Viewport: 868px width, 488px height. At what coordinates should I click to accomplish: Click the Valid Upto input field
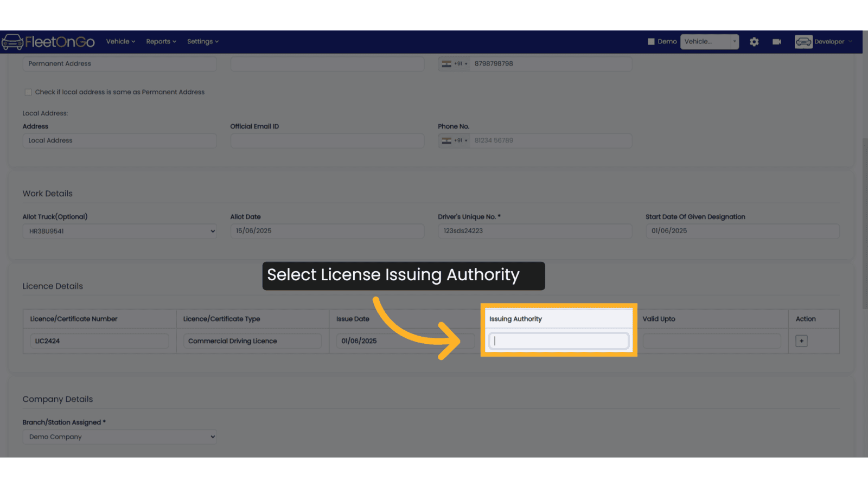pos(712,341)
